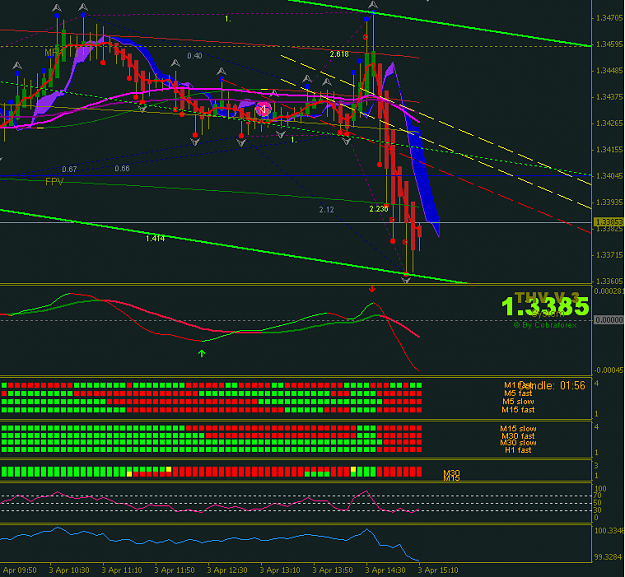Select the H1 fast trend row label

[x=518, y=450]
